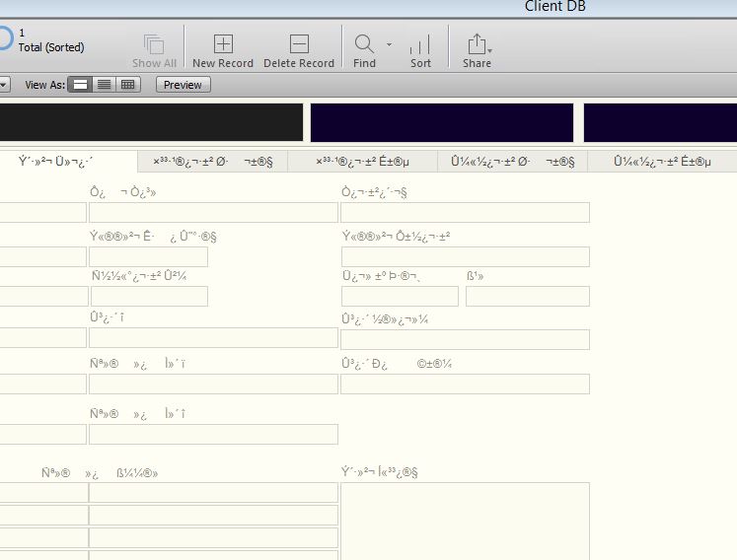
Task: Select the last tab ending in É±®µ
Action: (x=662, y=162)
